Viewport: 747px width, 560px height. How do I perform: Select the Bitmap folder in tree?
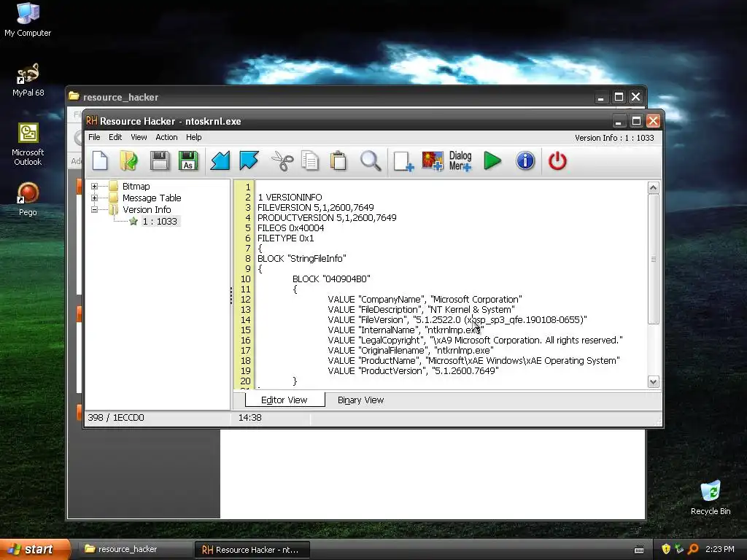(136, 186)
